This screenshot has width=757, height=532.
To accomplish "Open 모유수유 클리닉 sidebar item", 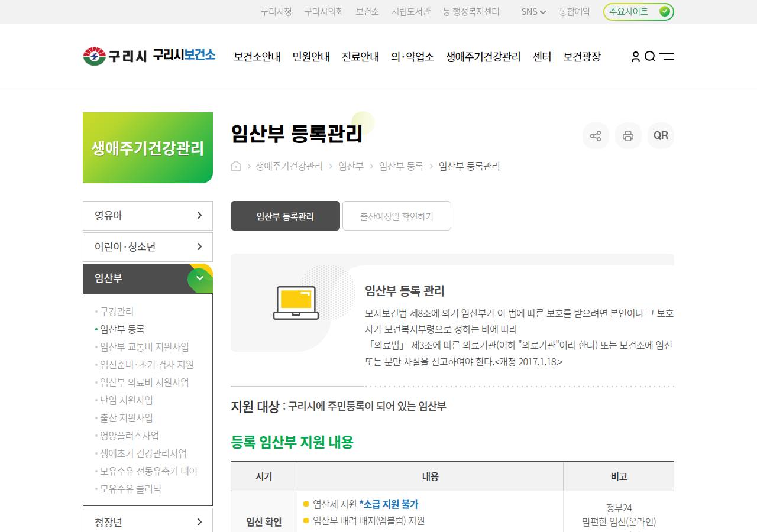I will click(130, 489).
